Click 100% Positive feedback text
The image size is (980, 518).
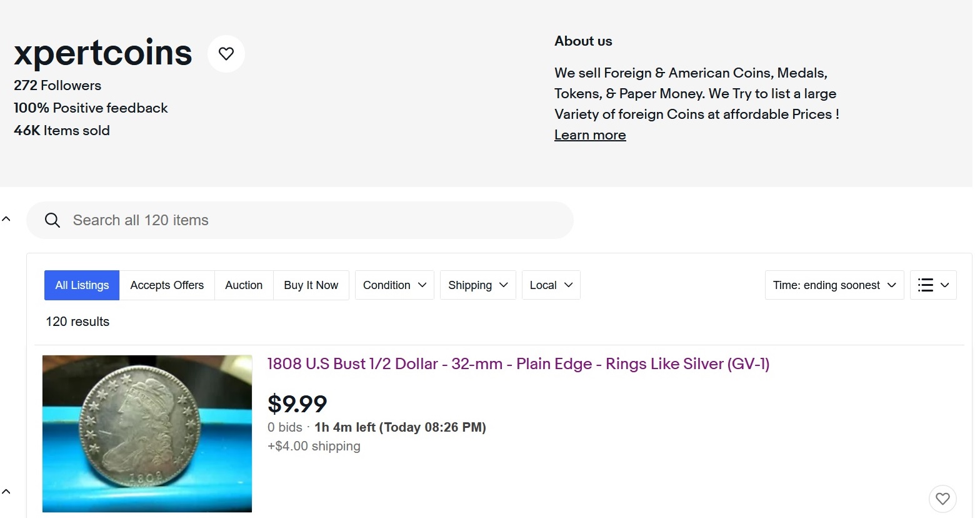(91, 108)
